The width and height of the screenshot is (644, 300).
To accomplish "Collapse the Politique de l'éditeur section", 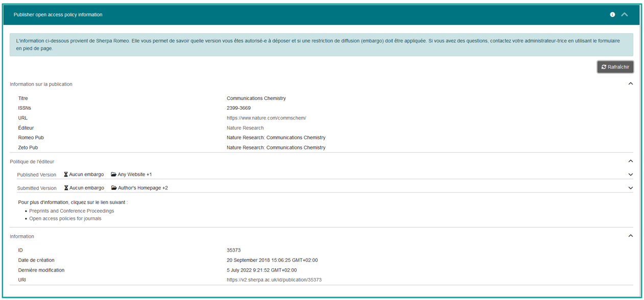I will (630, 161).
